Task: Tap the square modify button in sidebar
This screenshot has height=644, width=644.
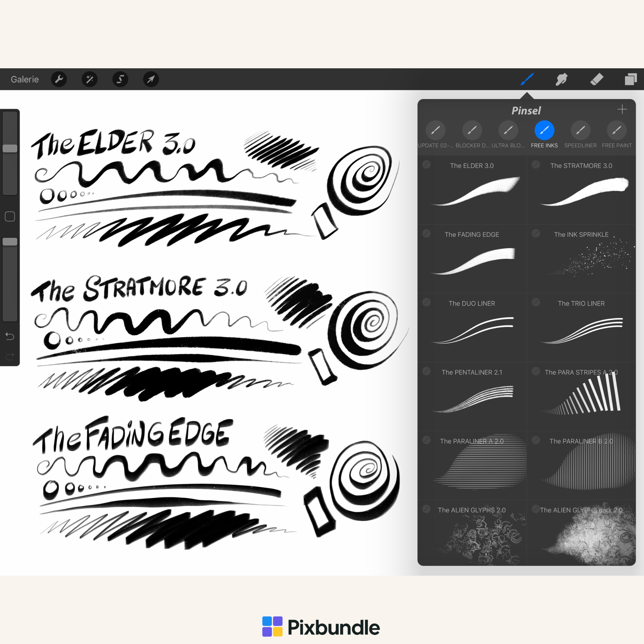Action: tap(10, 217)
